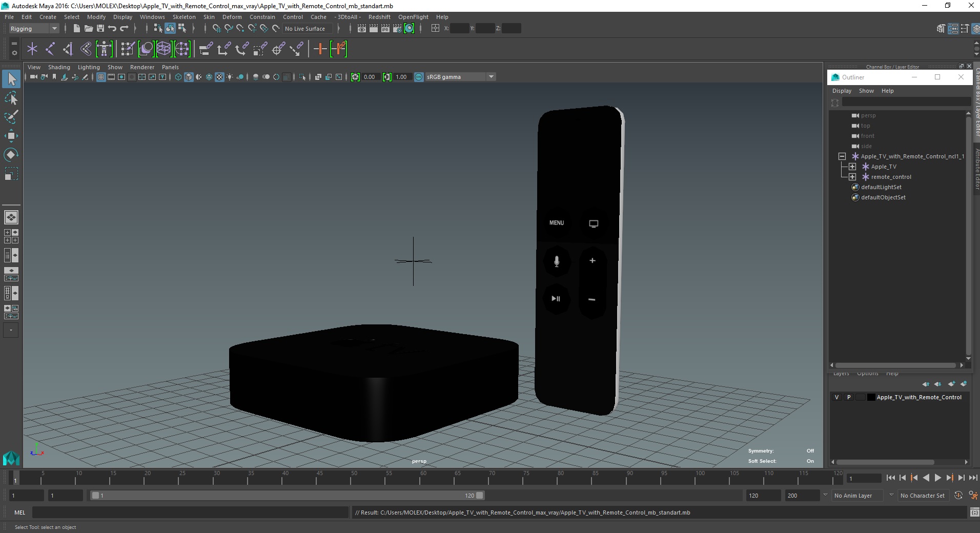Open the sRGB gamma view transform dropdown
Image resolution: width=980 pixels, height=533 pixels.
(x=460, y=77)
